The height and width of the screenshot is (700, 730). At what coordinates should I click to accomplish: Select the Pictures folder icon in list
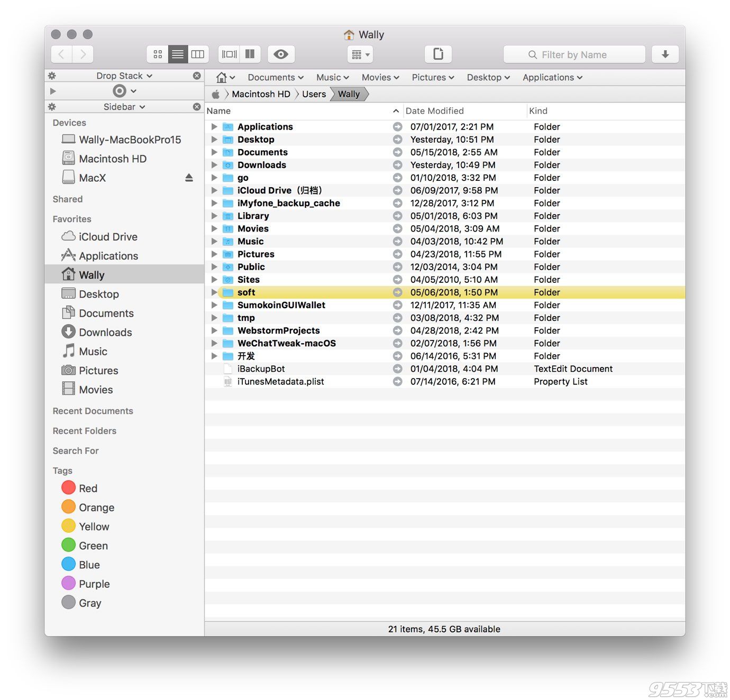[x=228, y=254]
